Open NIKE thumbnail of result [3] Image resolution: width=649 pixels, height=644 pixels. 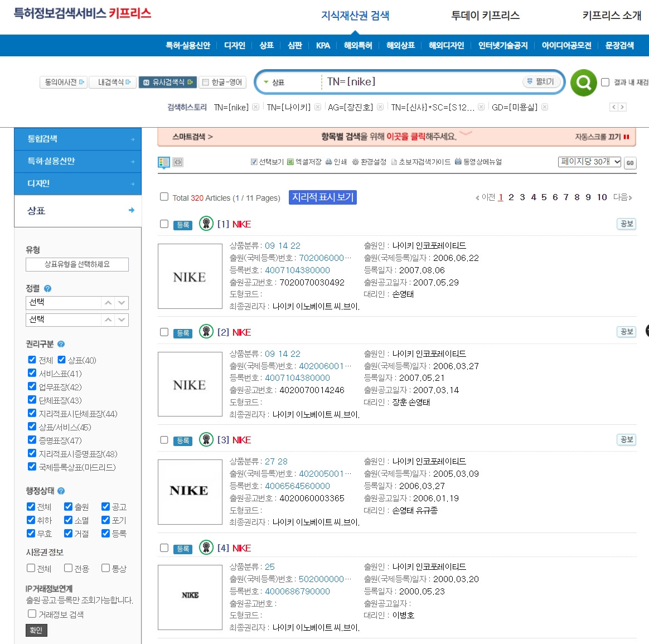click(190, 492)
